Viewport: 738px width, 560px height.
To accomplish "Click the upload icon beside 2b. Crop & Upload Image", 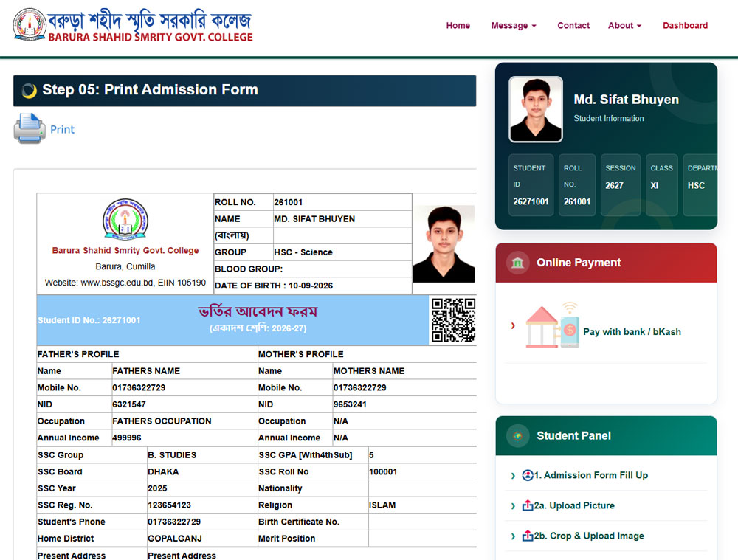I will (528, 536).
